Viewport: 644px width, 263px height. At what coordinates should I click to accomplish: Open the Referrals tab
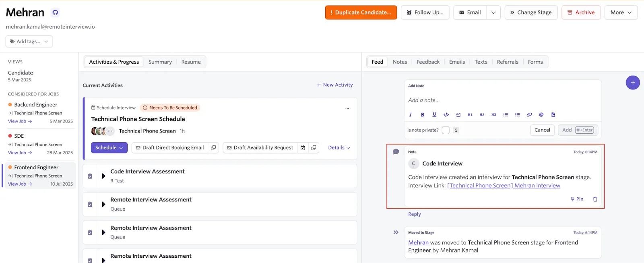(508, 62)
